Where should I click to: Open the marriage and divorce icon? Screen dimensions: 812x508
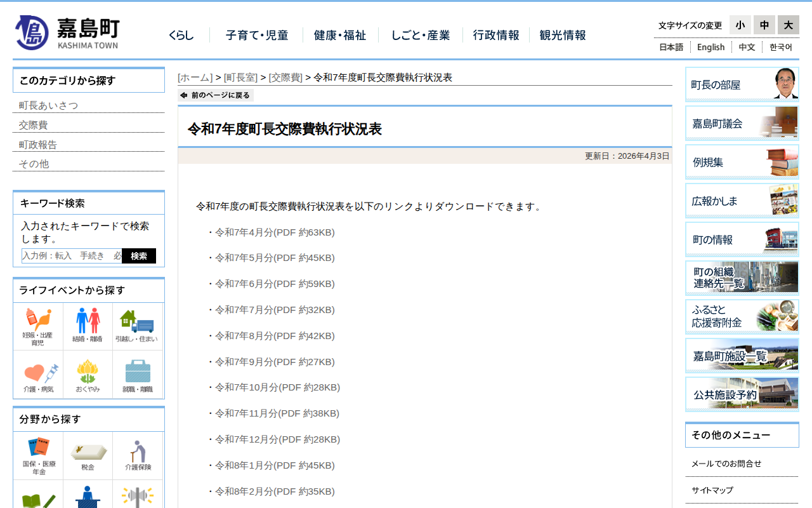pyautogui.click(x=88, y=326)
